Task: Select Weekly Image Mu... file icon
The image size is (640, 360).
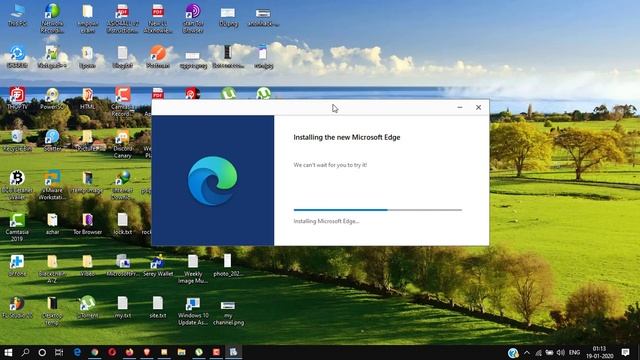Action: 193,269
